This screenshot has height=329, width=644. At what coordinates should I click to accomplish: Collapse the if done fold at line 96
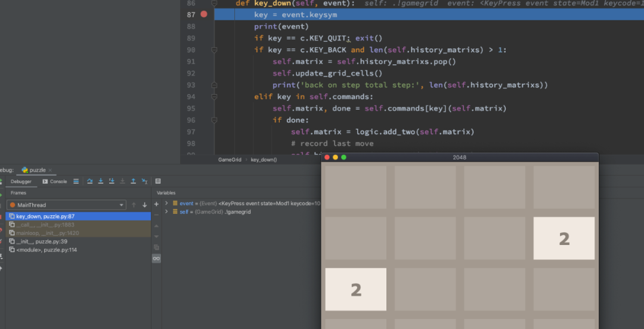coord(214,120)
